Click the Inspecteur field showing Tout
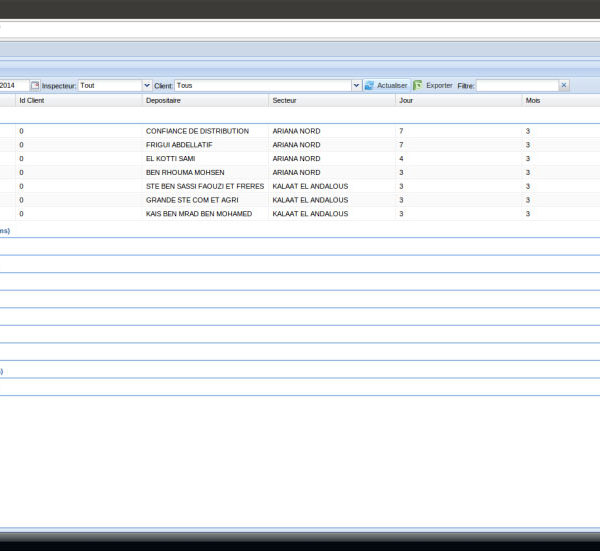 pyautogui.click(x=110, y=86)
